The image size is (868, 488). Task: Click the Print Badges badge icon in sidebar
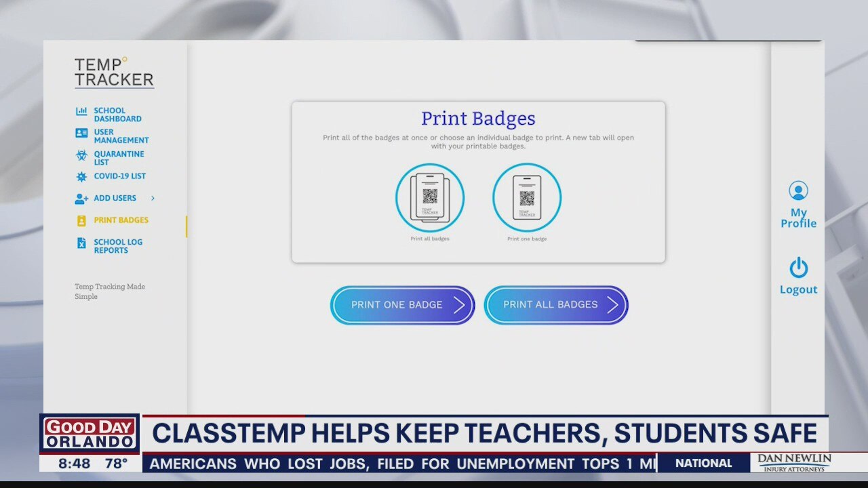coord(81,220)
